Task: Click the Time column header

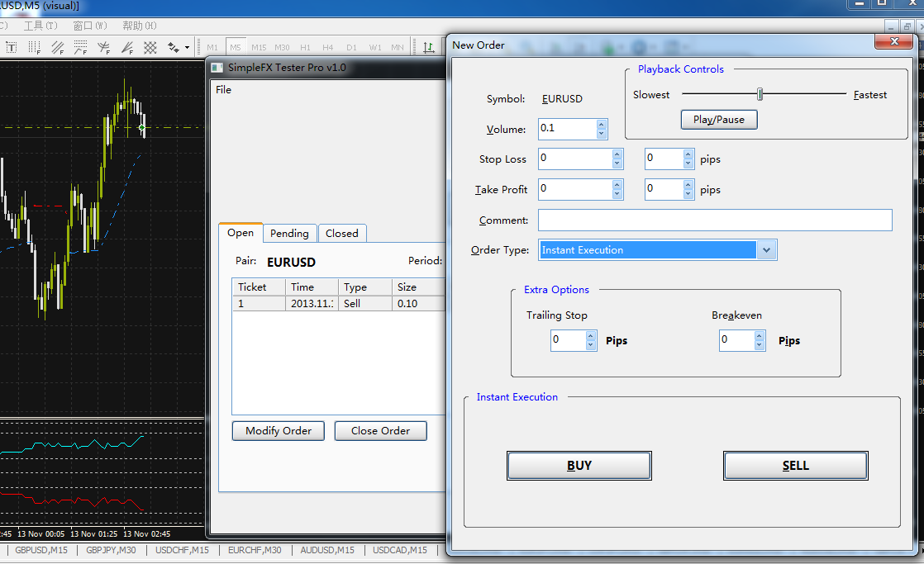Action: 312,287
